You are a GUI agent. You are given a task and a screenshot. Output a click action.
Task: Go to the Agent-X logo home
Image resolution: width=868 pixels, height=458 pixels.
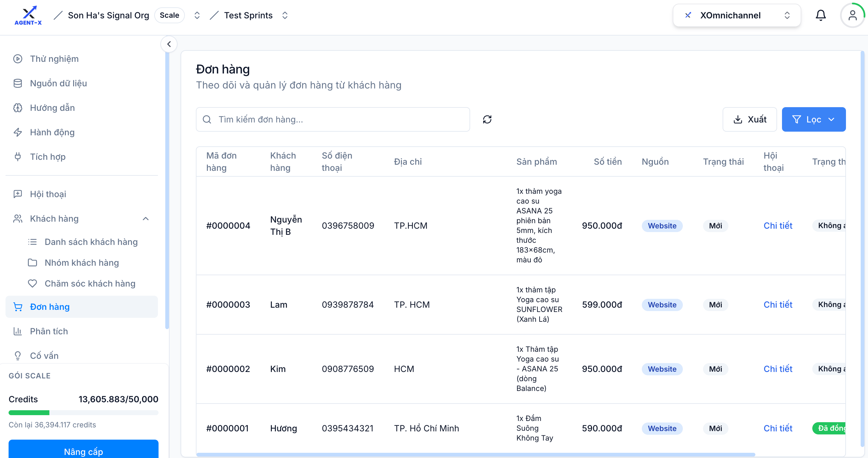[x=28, y=16]
